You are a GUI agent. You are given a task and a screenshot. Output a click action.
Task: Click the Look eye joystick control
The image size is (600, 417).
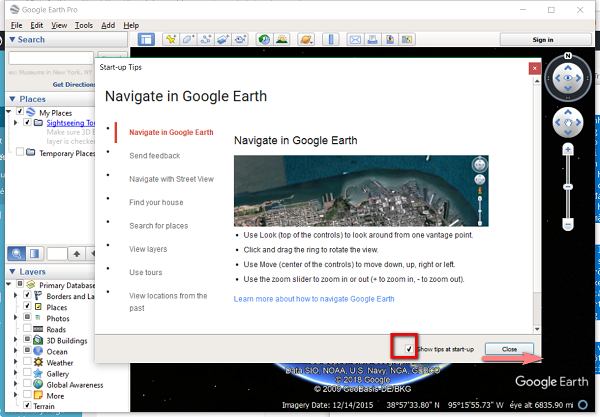(x=568, y=78)
